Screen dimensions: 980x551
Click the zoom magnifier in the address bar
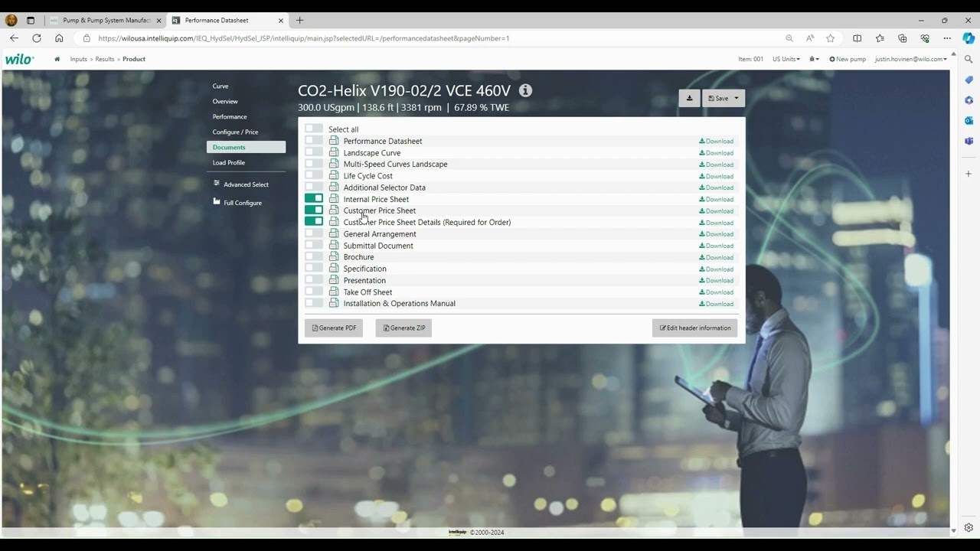pyautogui.click(x=789, y=38)
